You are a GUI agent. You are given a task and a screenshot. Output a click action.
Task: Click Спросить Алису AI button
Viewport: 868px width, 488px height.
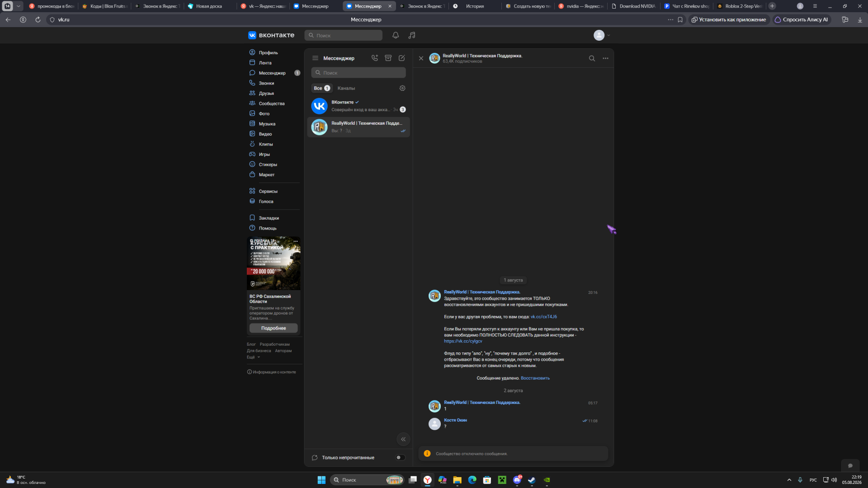802,20
